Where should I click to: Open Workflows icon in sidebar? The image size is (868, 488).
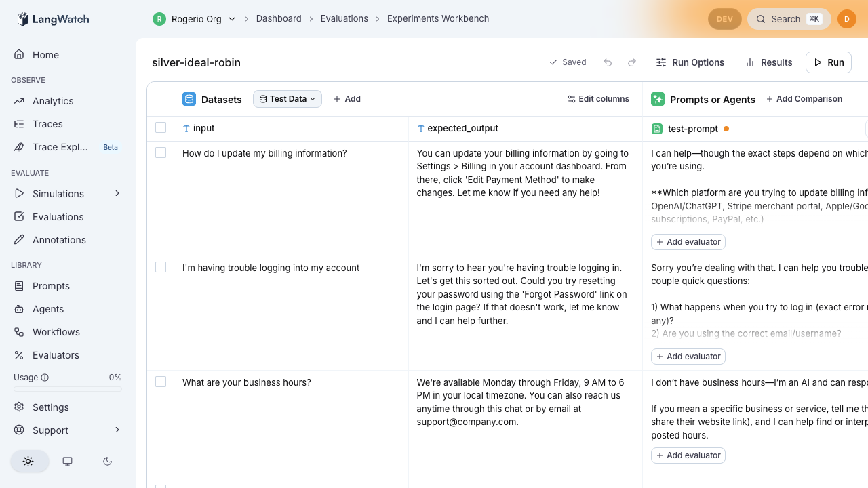point(19,332)
